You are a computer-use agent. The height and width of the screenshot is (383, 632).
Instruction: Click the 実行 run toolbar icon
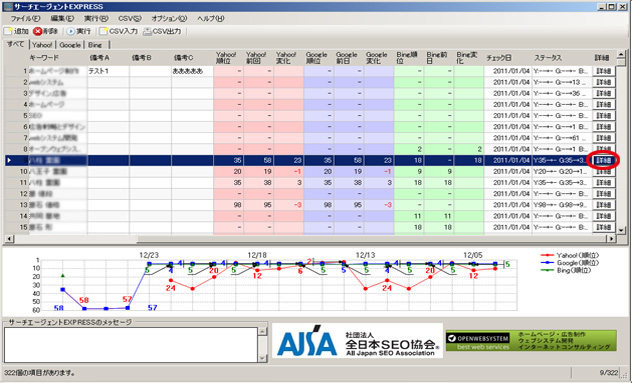(x=79, y=31)
